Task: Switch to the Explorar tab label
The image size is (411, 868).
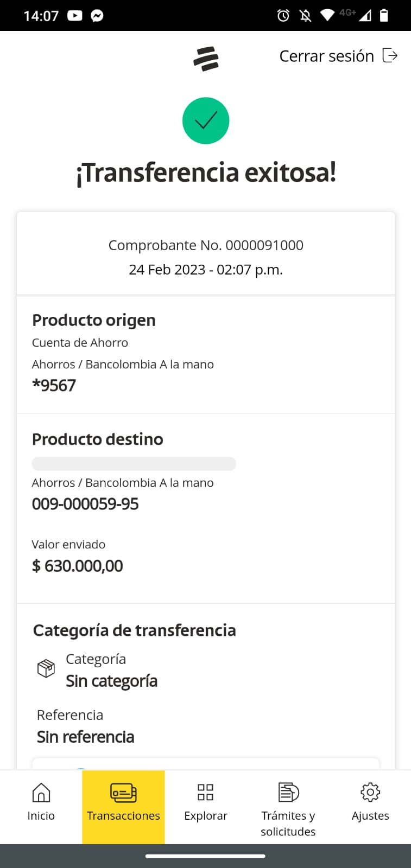Action: pos(205,816)
